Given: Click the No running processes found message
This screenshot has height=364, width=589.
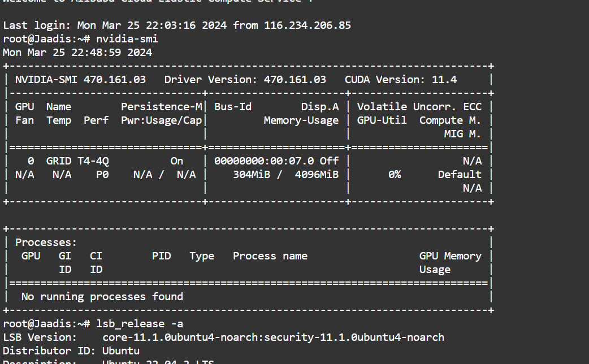Looking at the screenshot, I should (x=102, y=297).
